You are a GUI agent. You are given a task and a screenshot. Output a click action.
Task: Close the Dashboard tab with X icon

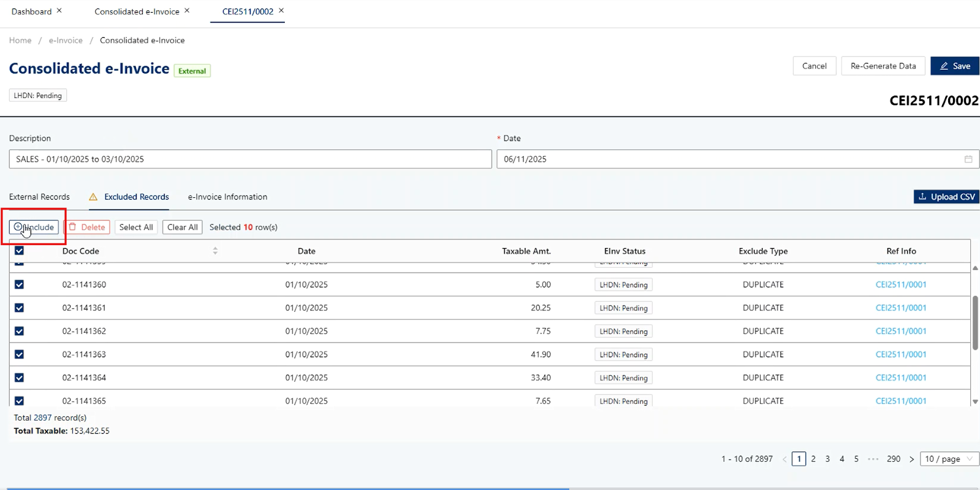[59, 11]
